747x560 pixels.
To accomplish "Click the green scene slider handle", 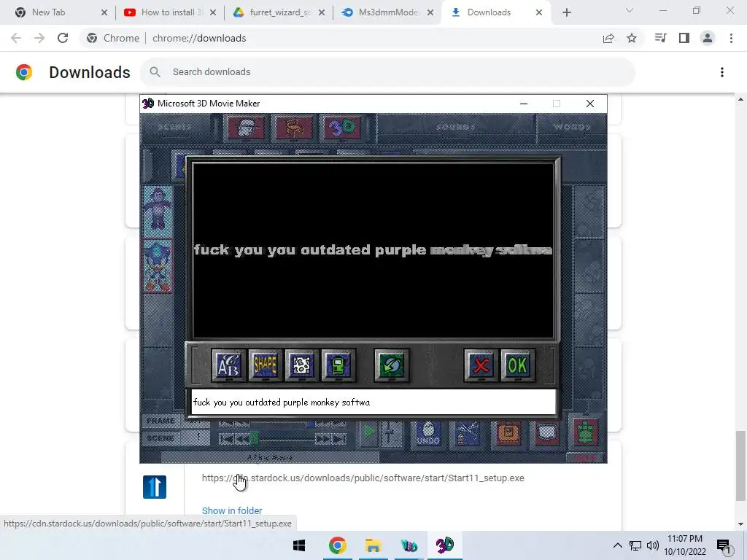I will (x=255, y=437).
